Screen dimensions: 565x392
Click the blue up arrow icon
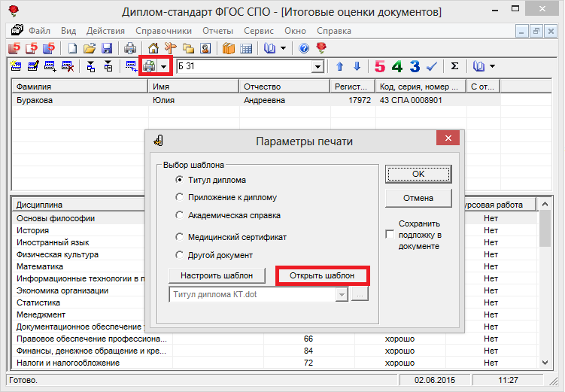coord(340,66)
